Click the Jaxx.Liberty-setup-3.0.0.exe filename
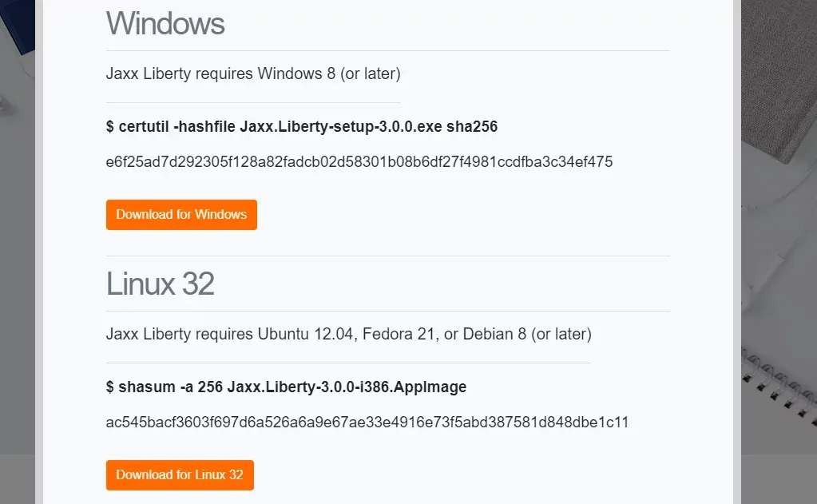The width and height of the screenshot is (817, 504). 341,127
